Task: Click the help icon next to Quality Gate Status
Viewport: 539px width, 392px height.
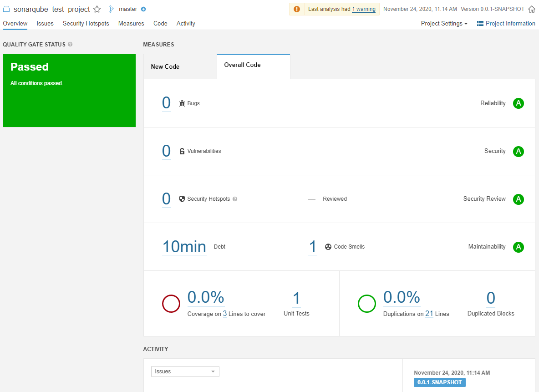Action: 70,44
